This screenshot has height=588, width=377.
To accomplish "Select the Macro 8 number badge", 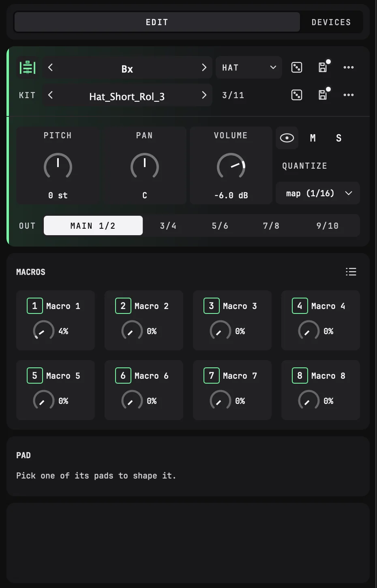I will (x=300, y=376).
